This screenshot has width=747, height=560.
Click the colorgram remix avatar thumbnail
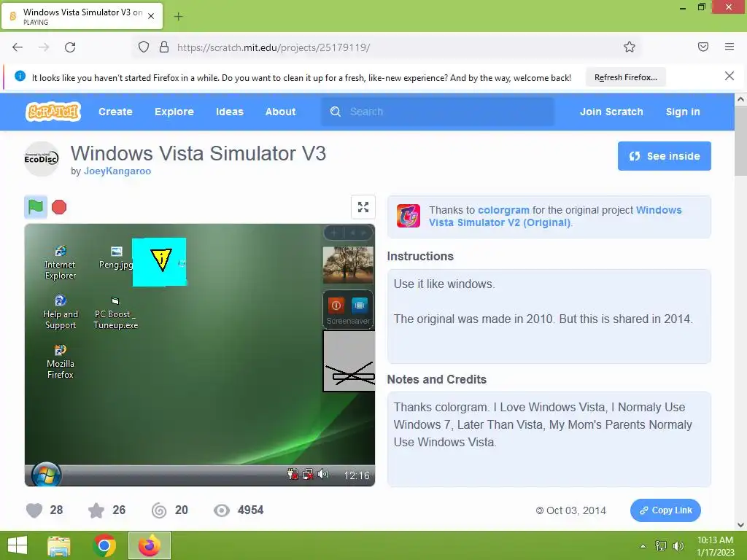(409, 216)
